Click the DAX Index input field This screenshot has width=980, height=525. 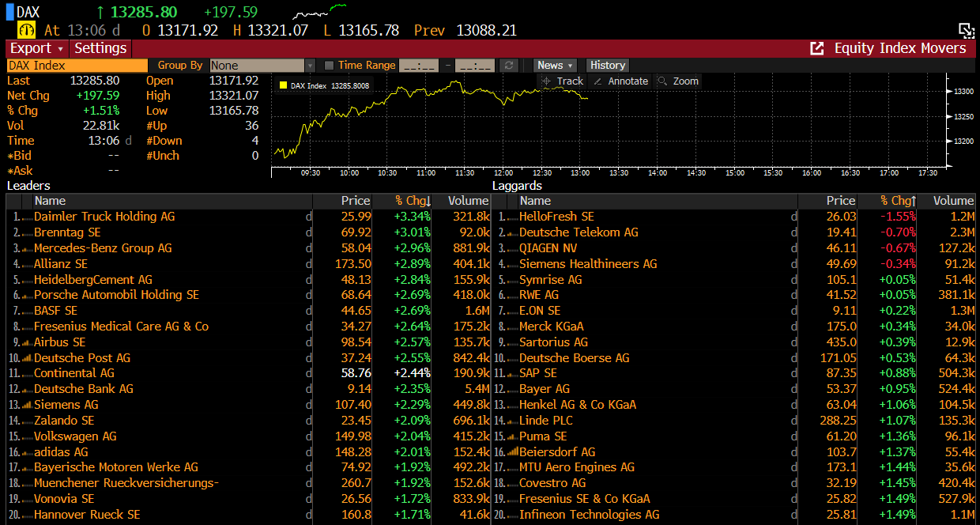[x=77, y=66]
